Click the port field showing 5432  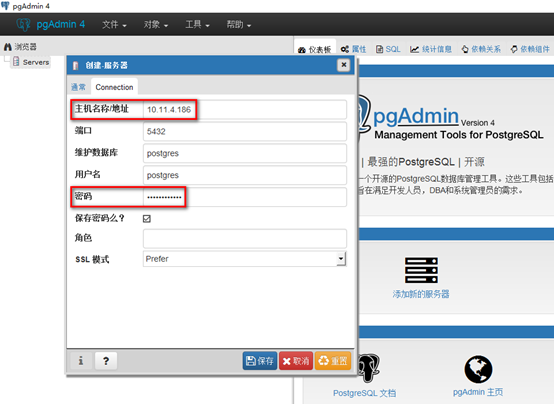click(244, 131)
